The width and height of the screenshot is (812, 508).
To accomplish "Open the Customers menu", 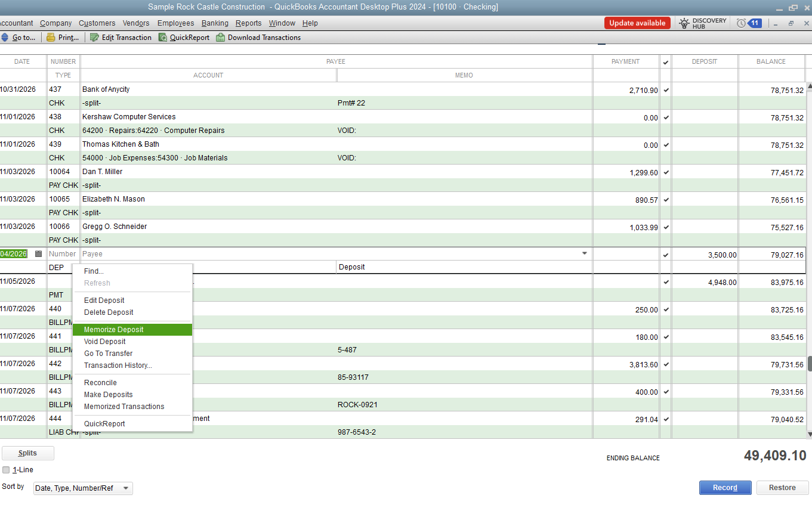I will pyautogui.click(x=97, y=23).
